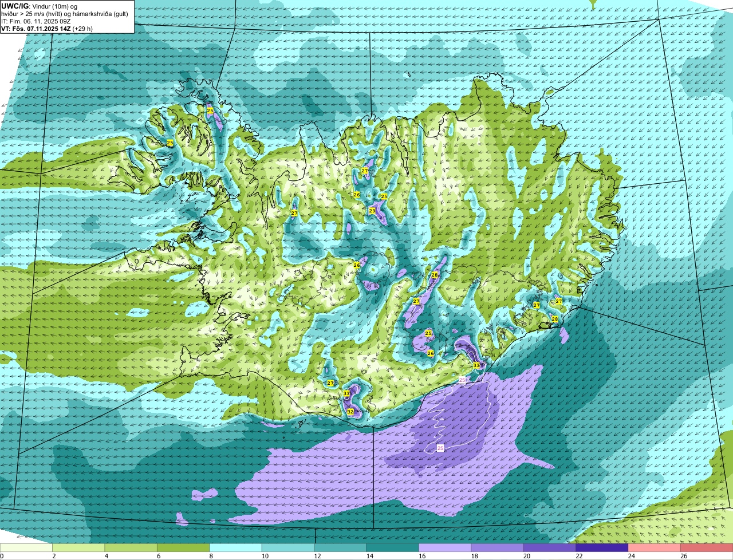Pick the 10–12 m/s legend swatch
This screenshot has width=733, height=560.
click(288, 548)
